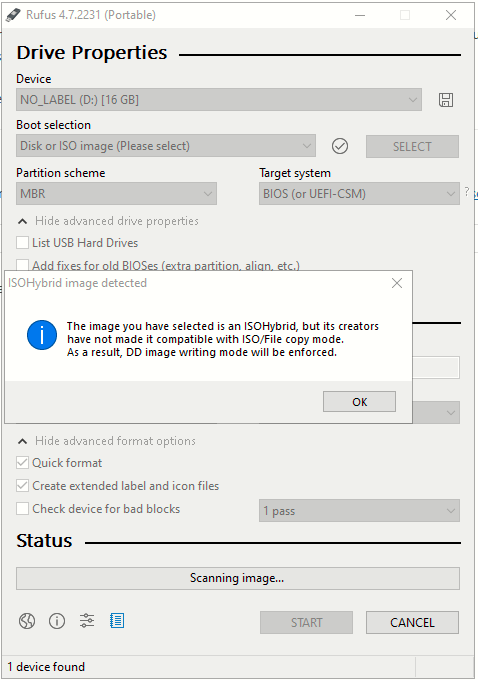Click the ISOHybrid image detected title text
This screenshot has height=680, width=478.
pos(78,283)
